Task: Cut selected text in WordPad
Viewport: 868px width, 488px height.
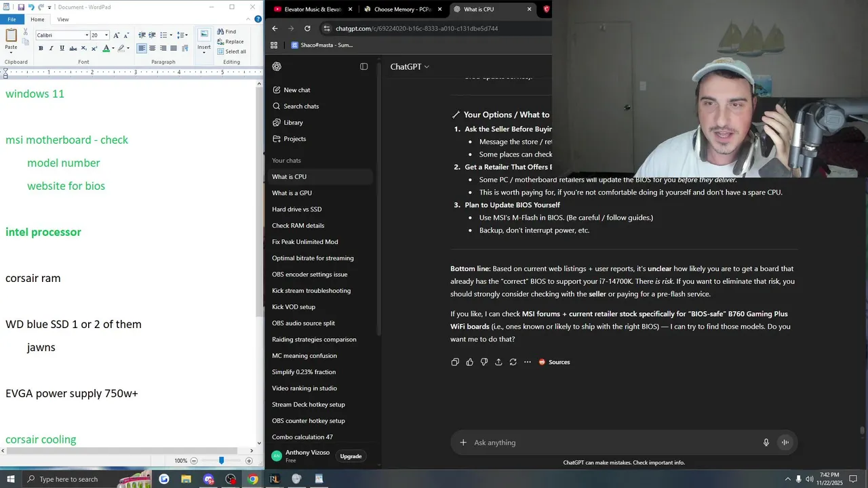Action: pos(26,32)
